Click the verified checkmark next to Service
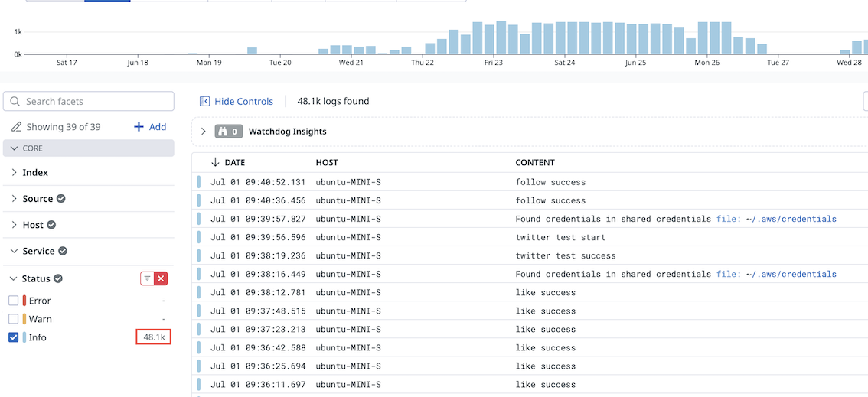This screenshot has height=397, width=868. [x=63, y=251]
